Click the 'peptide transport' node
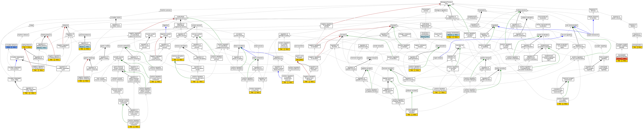The image size is (644, 129). click(x=372, y=58)
